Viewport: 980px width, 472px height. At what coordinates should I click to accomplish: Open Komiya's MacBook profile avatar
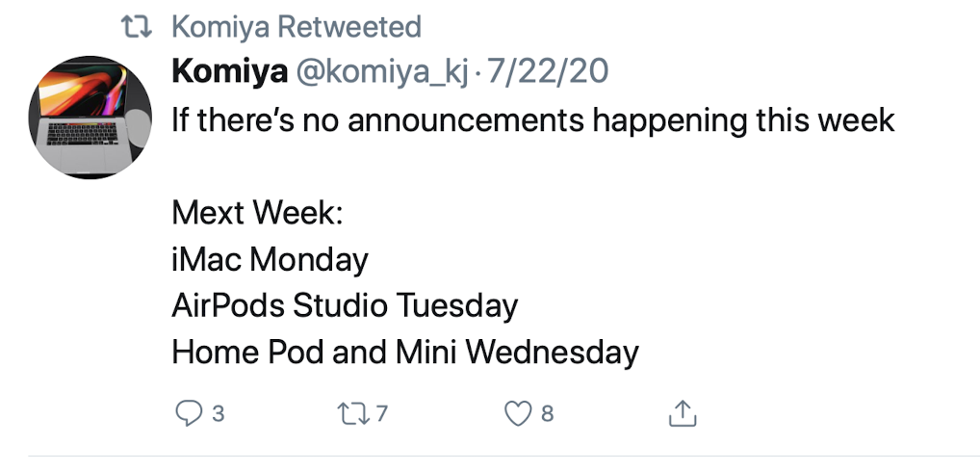click(90, 117)
